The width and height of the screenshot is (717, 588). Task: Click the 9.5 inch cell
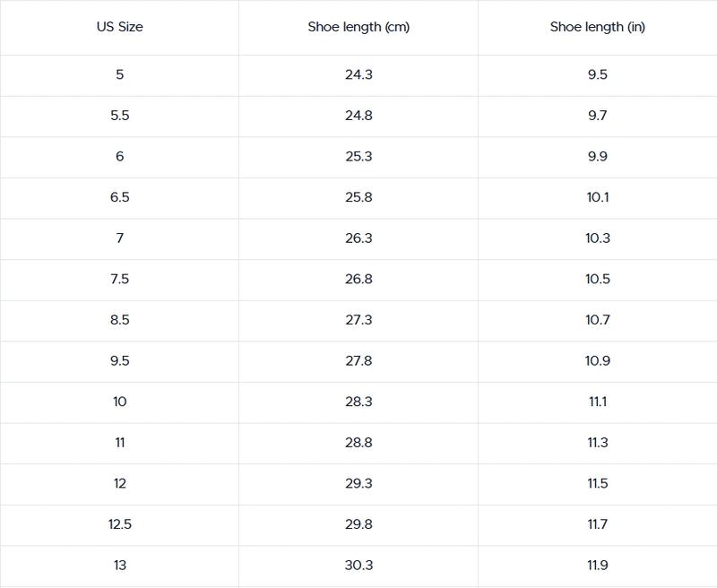pos(597,74)
